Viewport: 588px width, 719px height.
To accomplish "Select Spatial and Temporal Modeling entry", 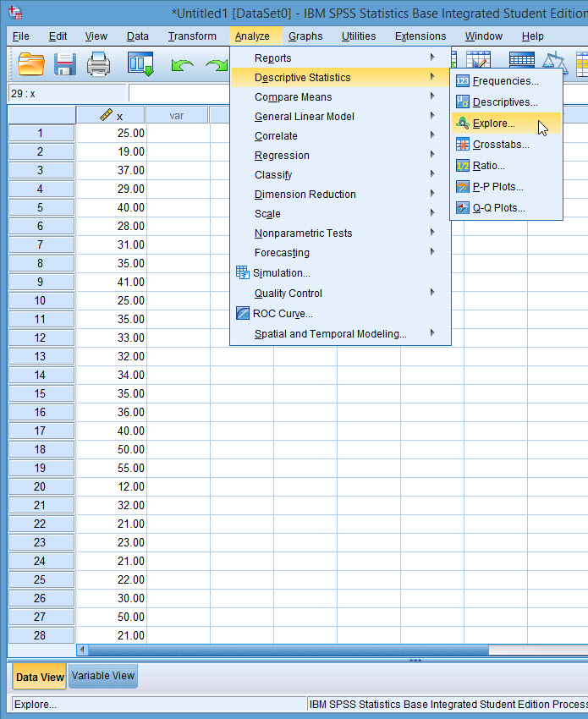I will pyautogui.click(x=340, y=334).
